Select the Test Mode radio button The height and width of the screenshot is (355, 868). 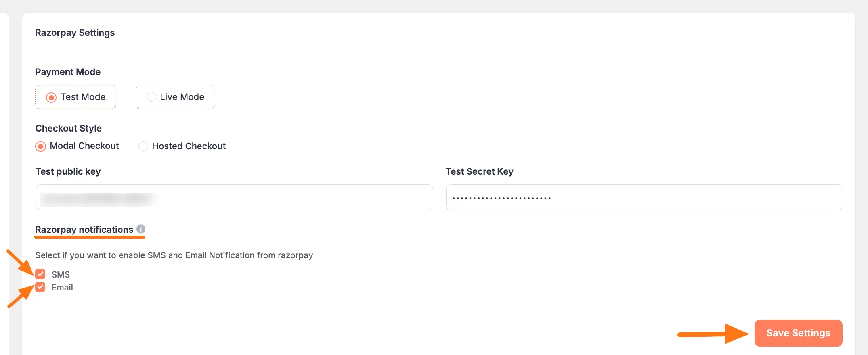51,97
